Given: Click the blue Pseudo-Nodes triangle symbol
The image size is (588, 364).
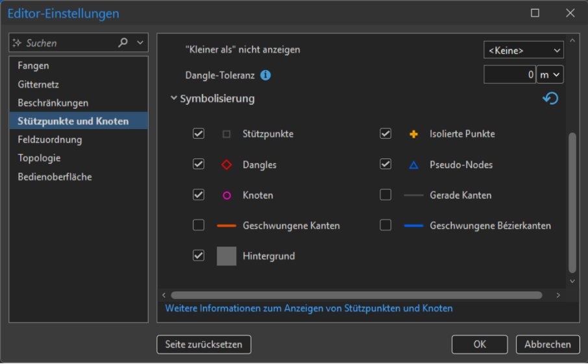Looking at the screenshot, I should coord(413,165).
